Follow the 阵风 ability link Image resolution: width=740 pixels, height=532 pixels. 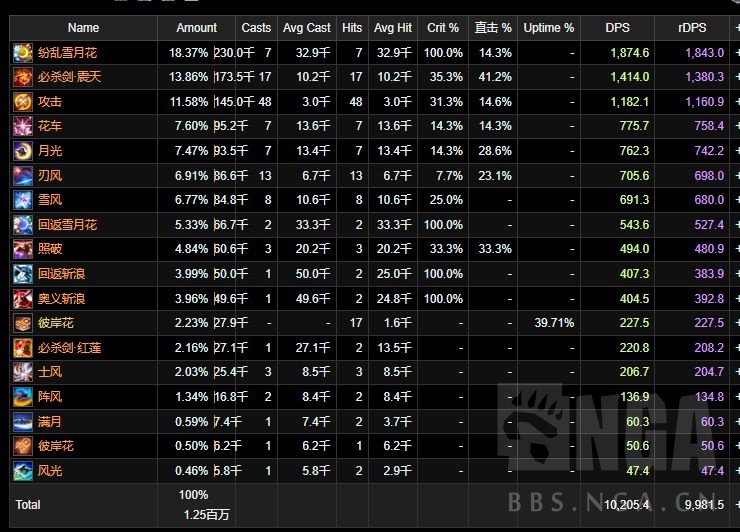[x=50, y=397]
